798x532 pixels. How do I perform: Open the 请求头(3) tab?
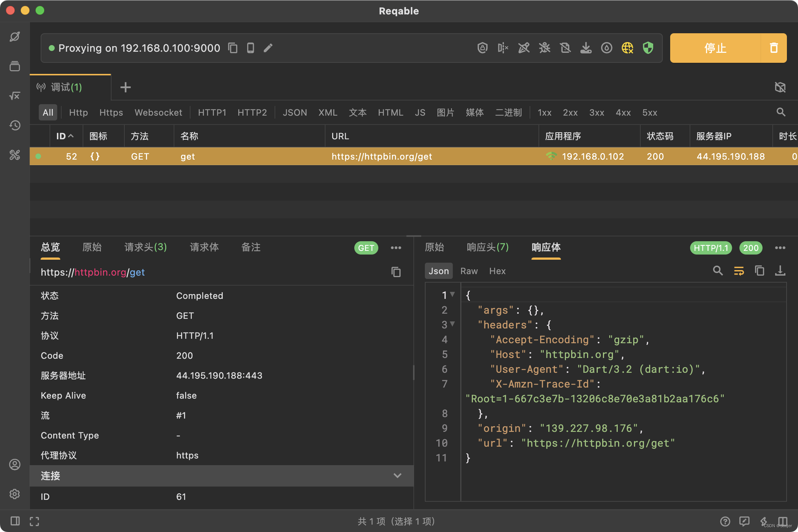click(x=146, y=247)
